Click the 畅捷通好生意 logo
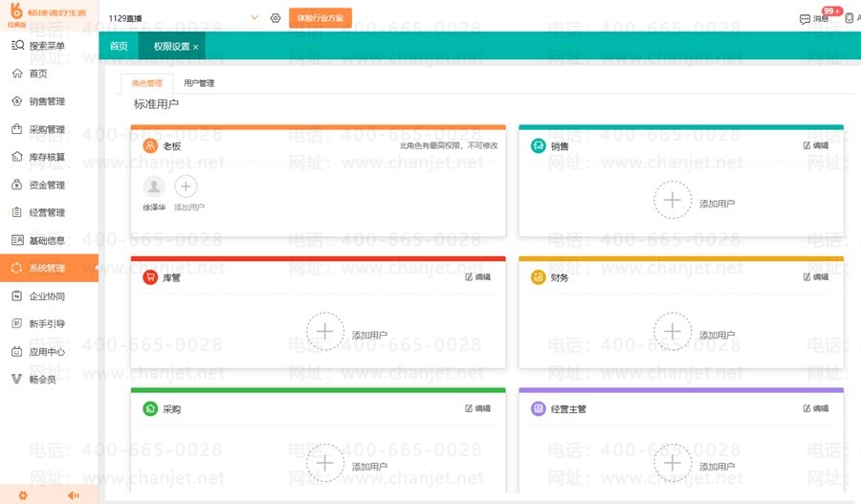The height and width of the screenshot is (504, 861). click(47, 13)
